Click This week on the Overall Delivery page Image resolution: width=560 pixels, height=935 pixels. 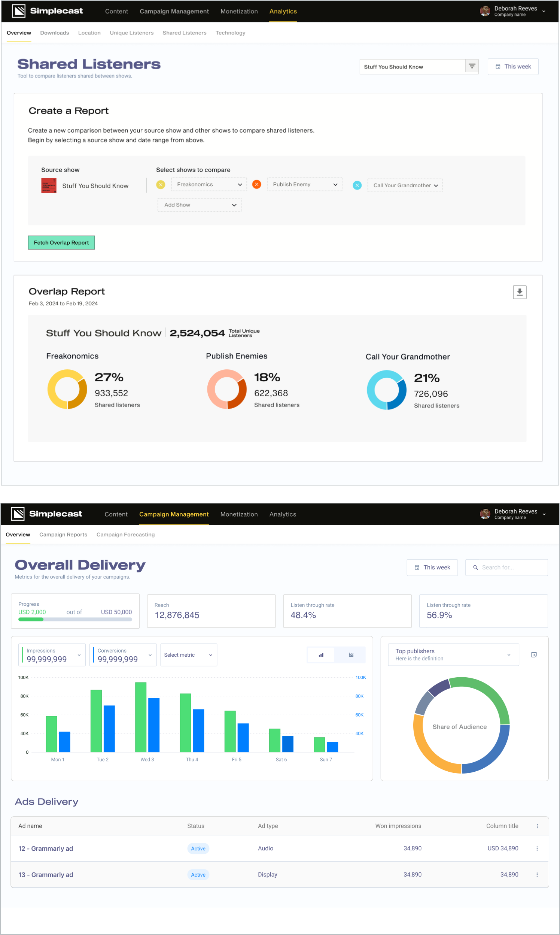[x=432, y=567]
